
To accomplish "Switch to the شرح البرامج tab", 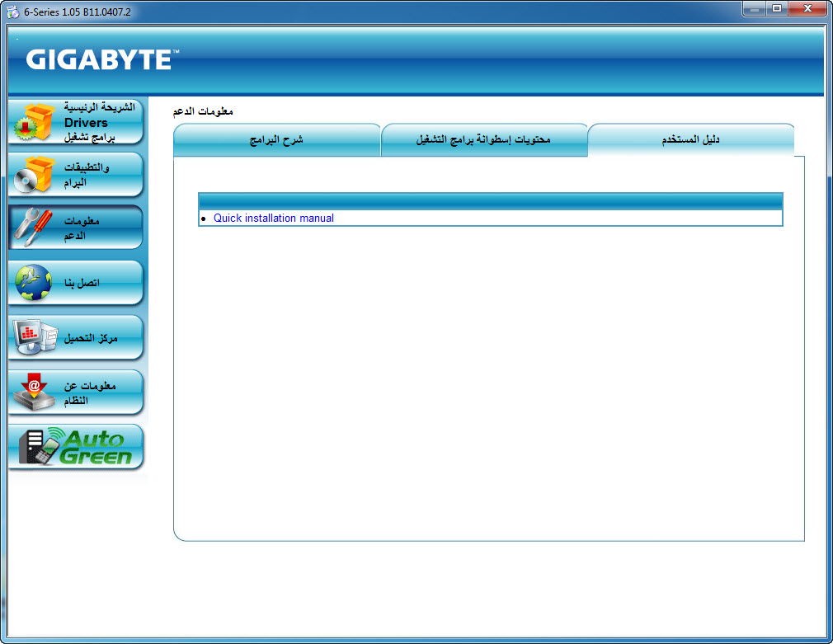I will pyautogui.click(x=277, y=139).
